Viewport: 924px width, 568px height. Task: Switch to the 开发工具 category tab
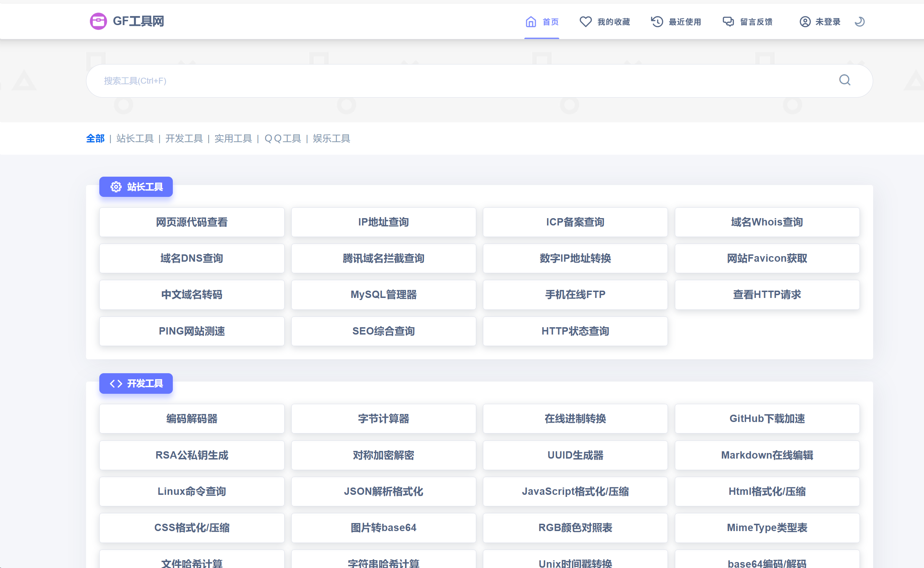pos(184,138)
